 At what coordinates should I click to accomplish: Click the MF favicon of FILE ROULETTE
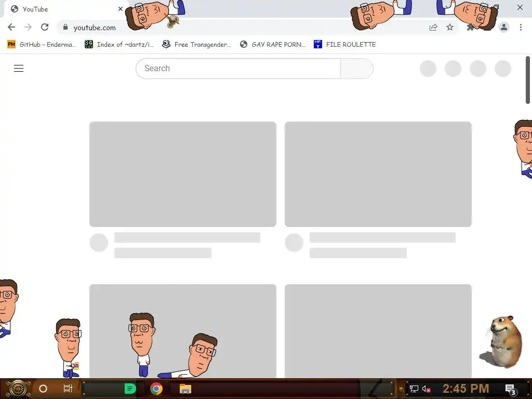[317, 45]
